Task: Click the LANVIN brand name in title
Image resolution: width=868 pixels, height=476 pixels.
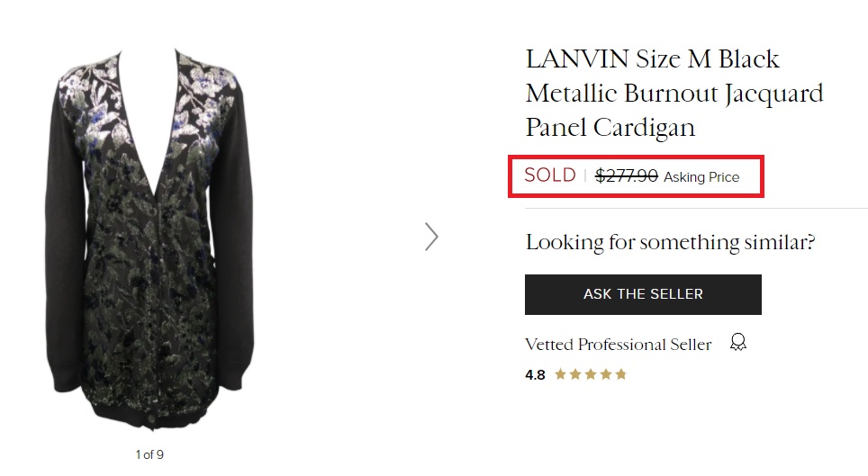Action: 577,59
